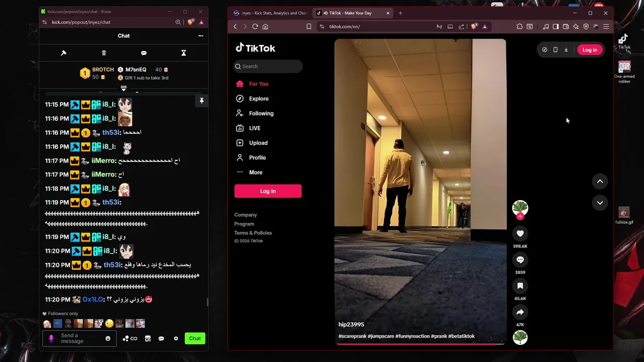The width and height of the screenshot is (644, 362).
Task: Open Upload in TikTok sidebar
Action: pyautogui.click(x=258, y=143)
